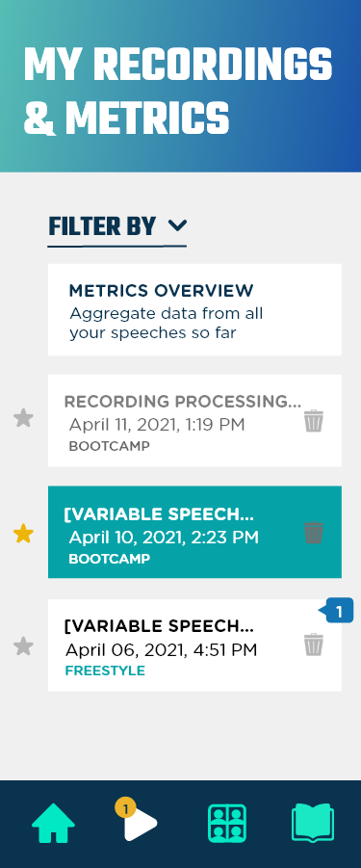Delete the April 11 processing recording
361x868 pixels.
coord(314,421)
